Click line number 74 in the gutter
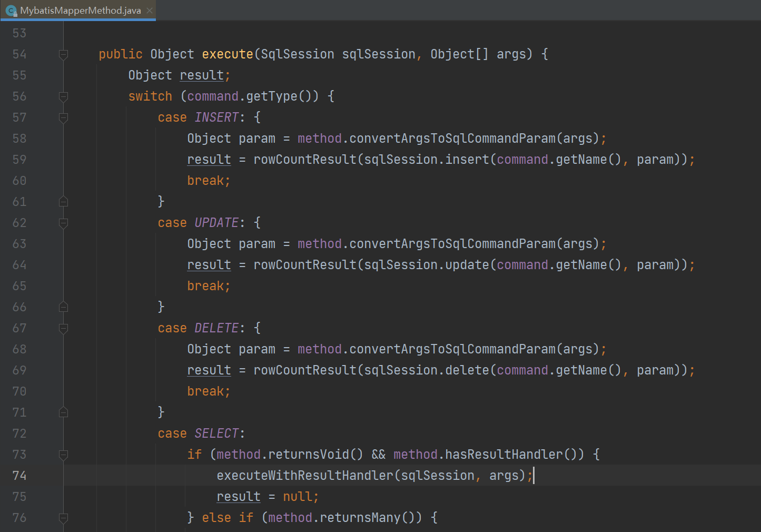 click(x=19, y=476)
